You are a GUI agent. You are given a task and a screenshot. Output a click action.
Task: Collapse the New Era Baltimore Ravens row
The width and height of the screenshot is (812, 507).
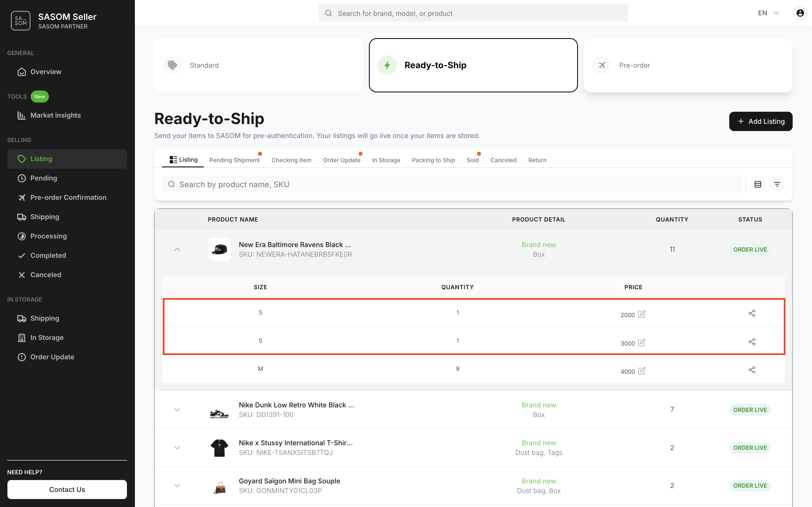pos(177,249)
